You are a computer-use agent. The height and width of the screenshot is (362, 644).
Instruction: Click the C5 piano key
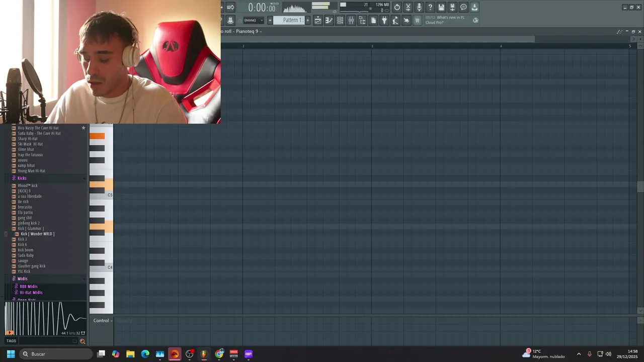click(x=102, y=195)
